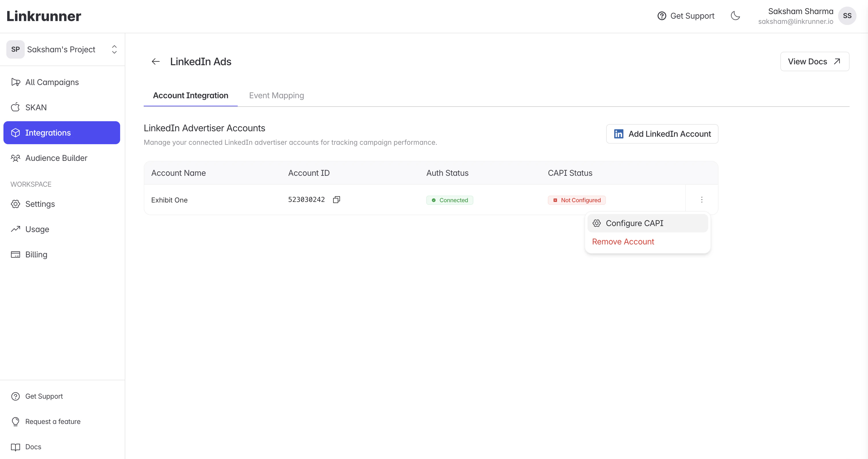Switch to the Event Mapping tab
Screen dimensions: 868x459
276,96
